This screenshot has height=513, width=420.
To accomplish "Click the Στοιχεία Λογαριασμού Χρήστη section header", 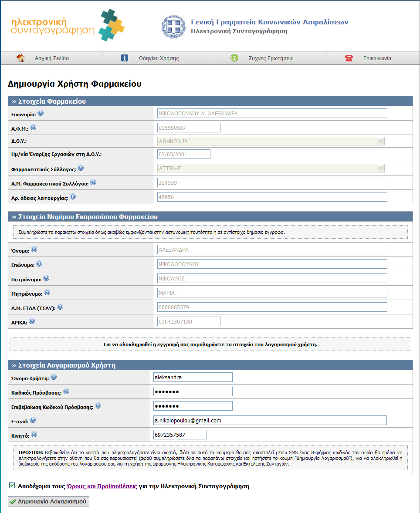I will 210,365.
